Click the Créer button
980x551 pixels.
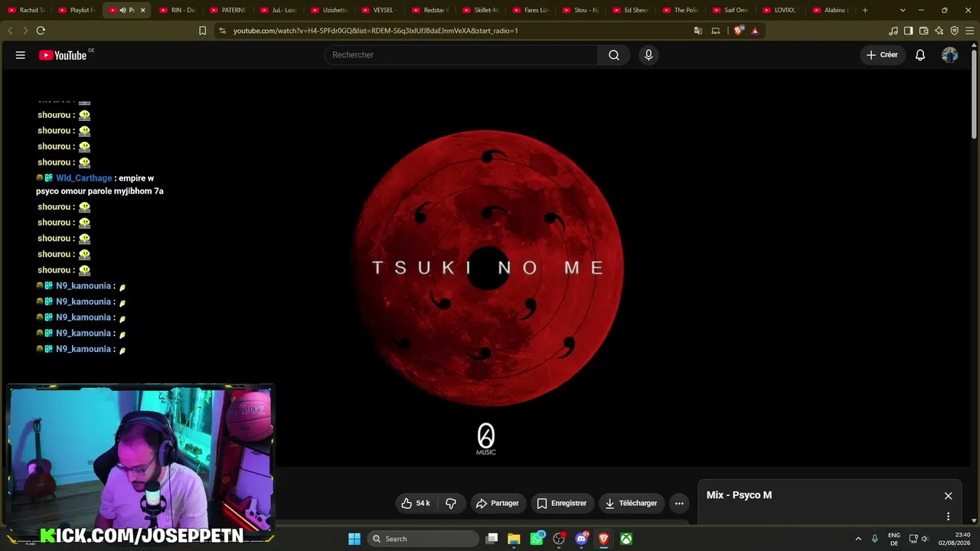coord(882,55)
